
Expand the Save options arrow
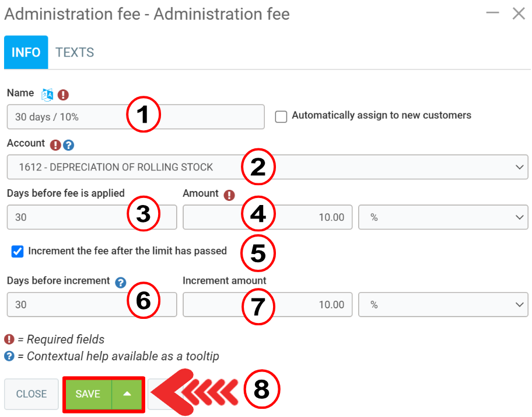[x=127, y=394]
